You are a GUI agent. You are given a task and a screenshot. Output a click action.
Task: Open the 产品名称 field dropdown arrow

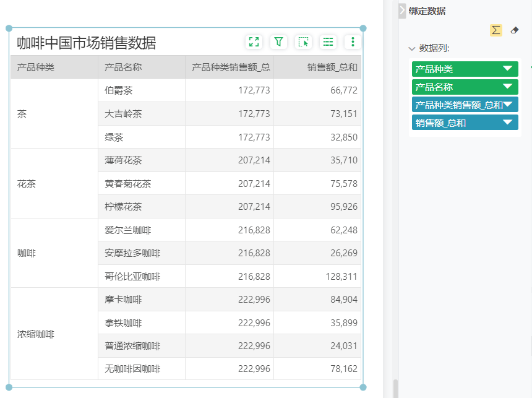pos(508,87)
